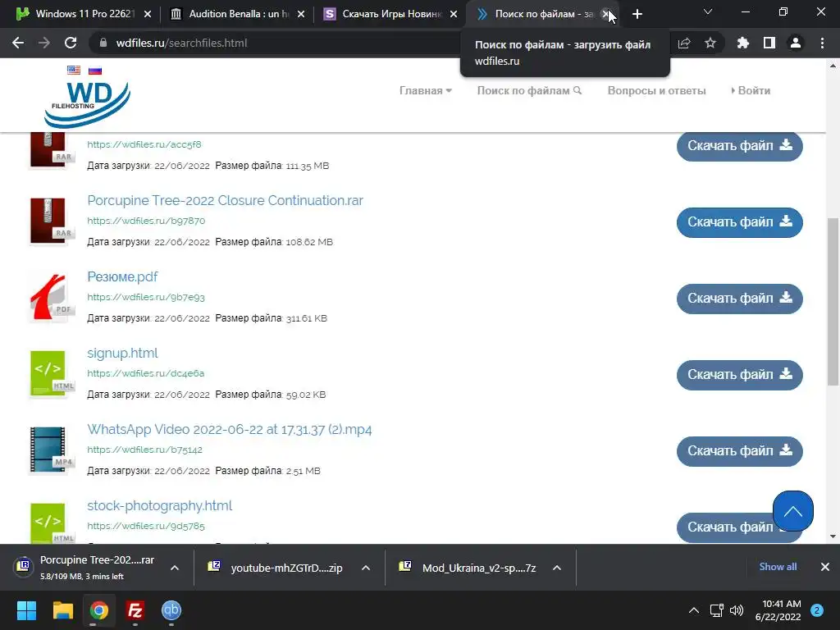Open notification center badge

817,610
